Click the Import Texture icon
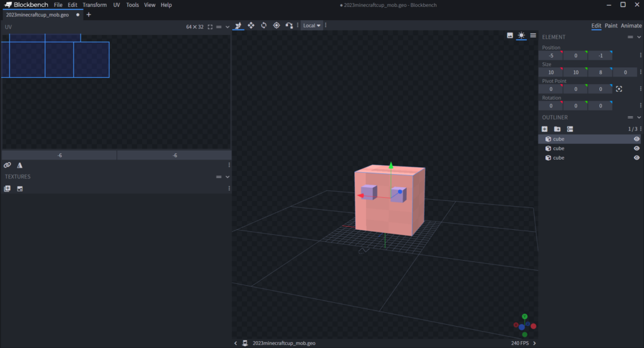 (8, 188)
